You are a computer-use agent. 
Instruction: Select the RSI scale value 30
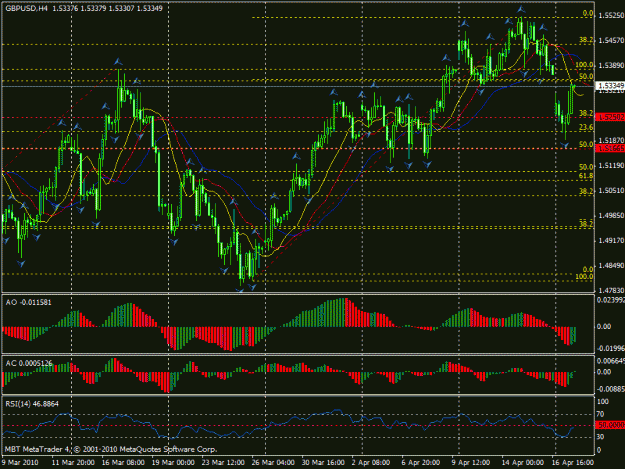[x=600, y=437]
